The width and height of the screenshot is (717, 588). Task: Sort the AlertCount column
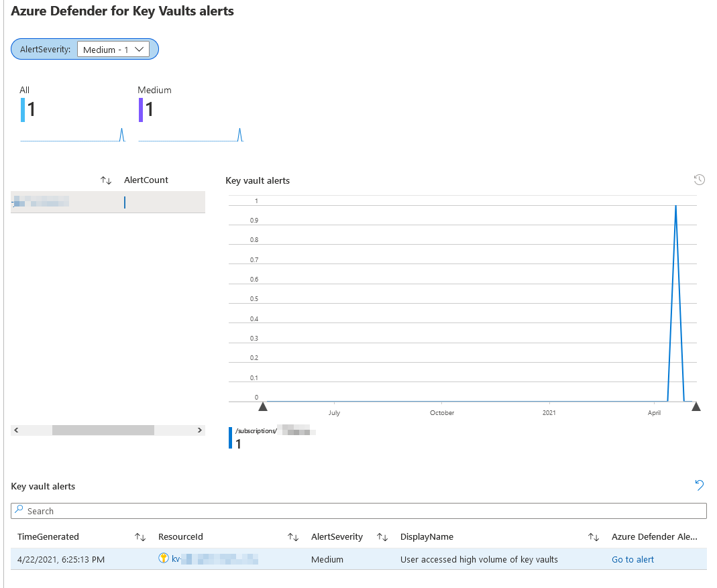(x=106, y=180)
